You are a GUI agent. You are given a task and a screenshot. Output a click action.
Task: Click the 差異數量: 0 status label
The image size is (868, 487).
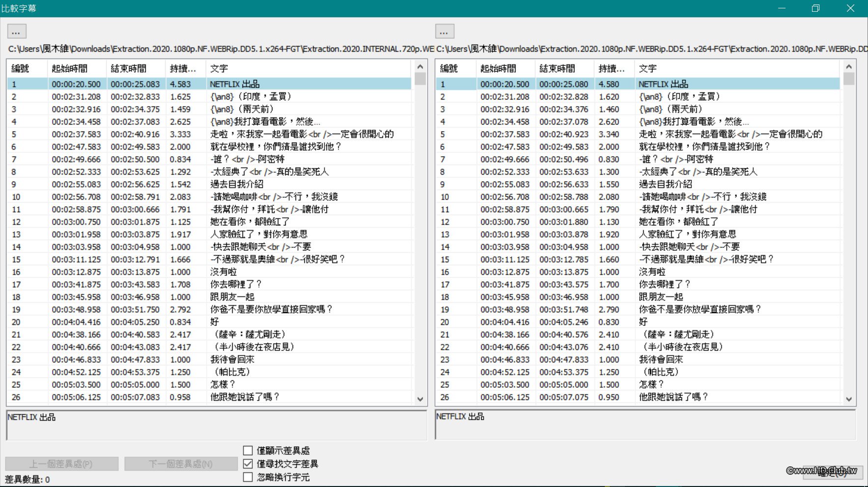[27, 479]
